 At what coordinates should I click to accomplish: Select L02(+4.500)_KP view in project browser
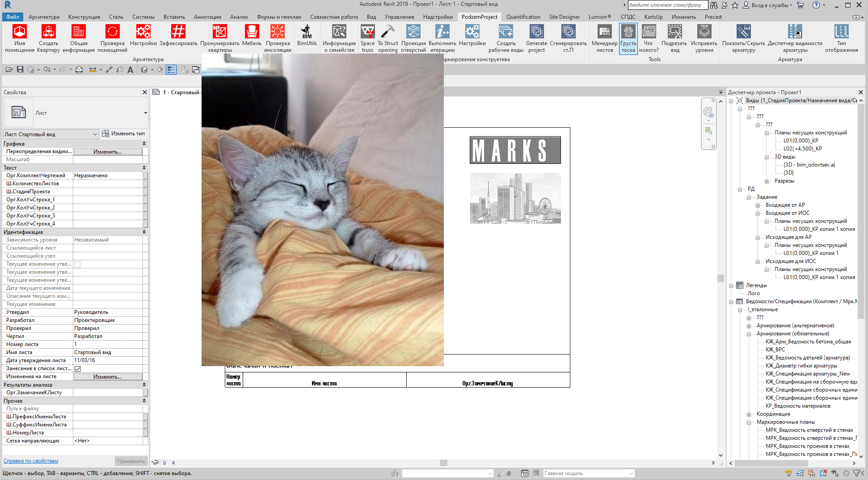click(802, 149)
